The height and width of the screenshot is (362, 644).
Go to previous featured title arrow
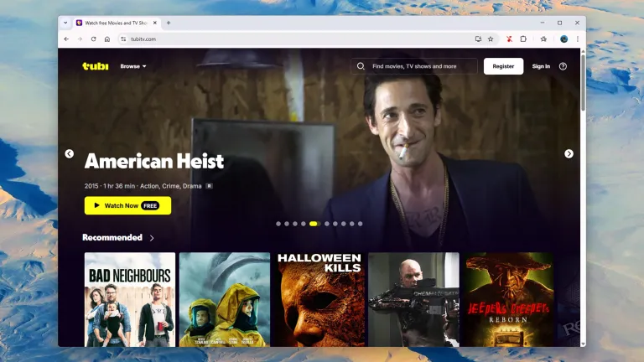point(69,153)
